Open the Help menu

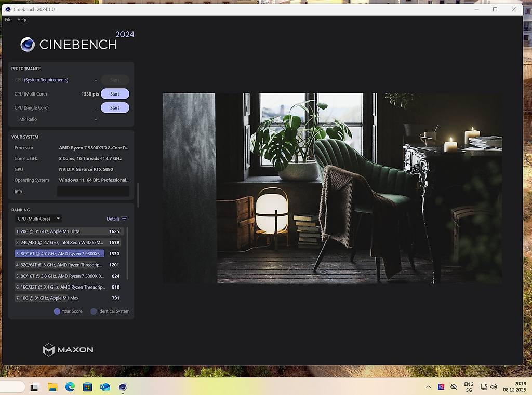coord(22,20)
